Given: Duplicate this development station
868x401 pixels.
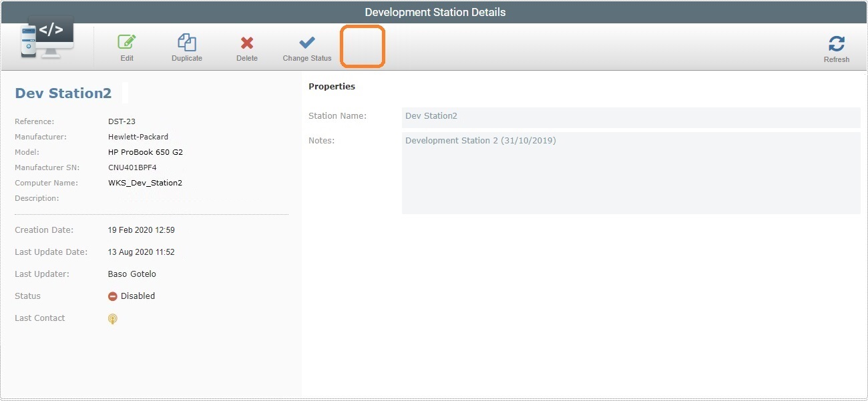Looking at the screenshot, I should pos(187,48).
